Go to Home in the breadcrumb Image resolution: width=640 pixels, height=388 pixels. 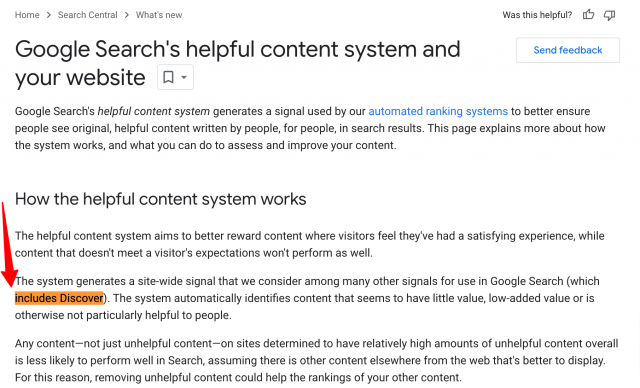click(x=27, y=15)
